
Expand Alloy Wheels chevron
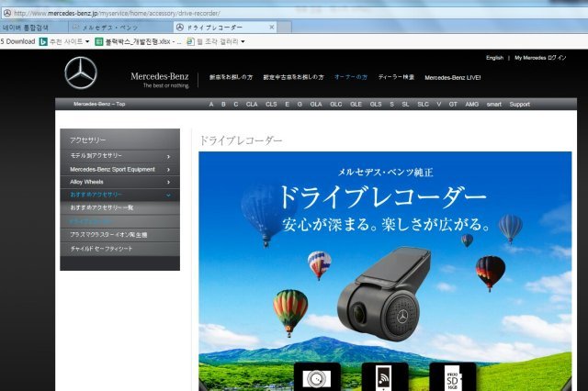[x=168, y=182]
